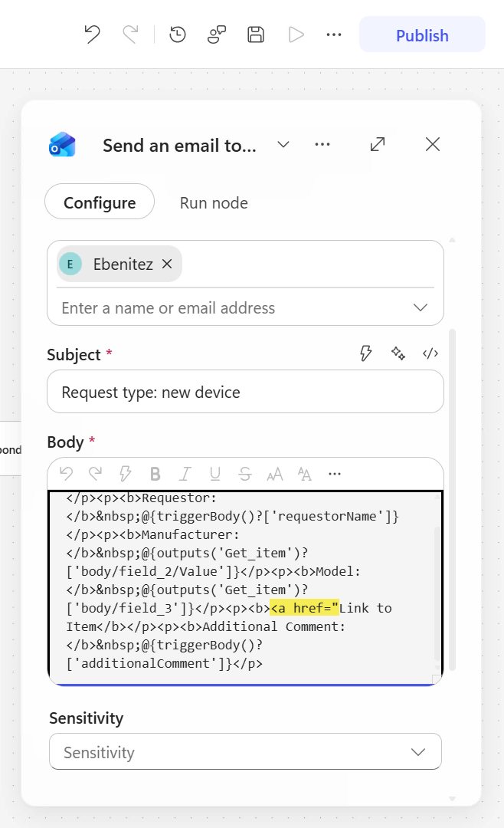Viewport: 504px width, 828px height.
Task: Open the flow checker feedback icon
Action: pos(216,34)
